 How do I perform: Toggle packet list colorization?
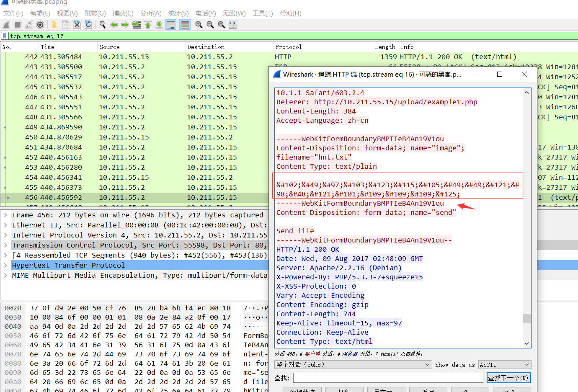coord(185,25)
